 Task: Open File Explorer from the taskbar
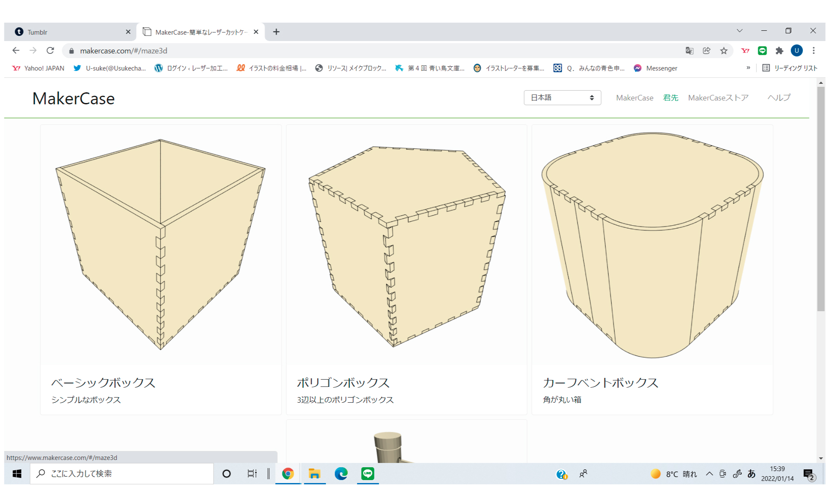(314, 474)
